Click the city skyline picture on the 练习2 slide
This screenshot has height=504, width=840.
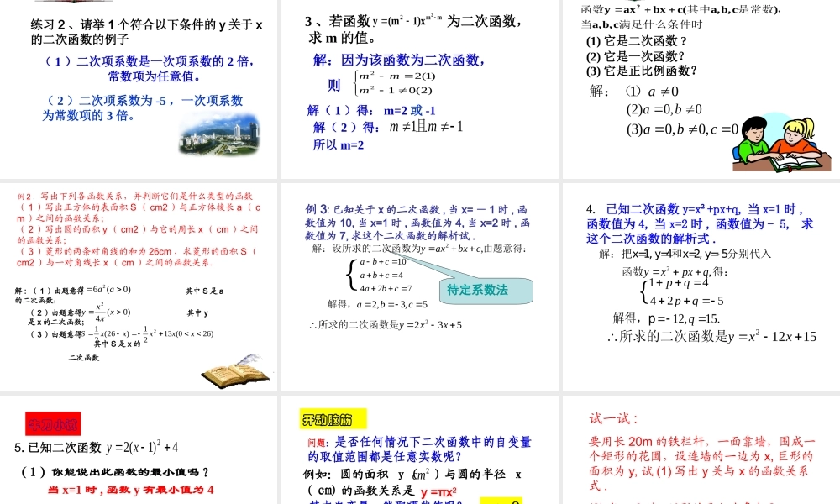219,134
